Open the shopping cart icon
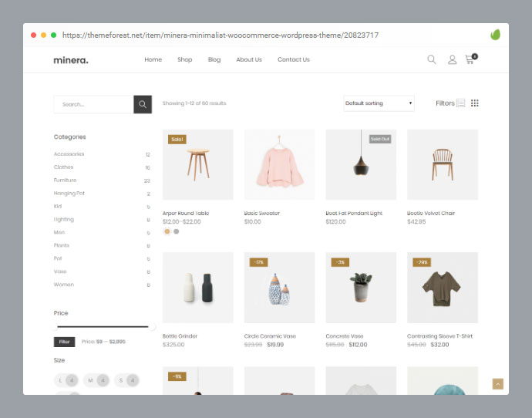 coord(470,59)
